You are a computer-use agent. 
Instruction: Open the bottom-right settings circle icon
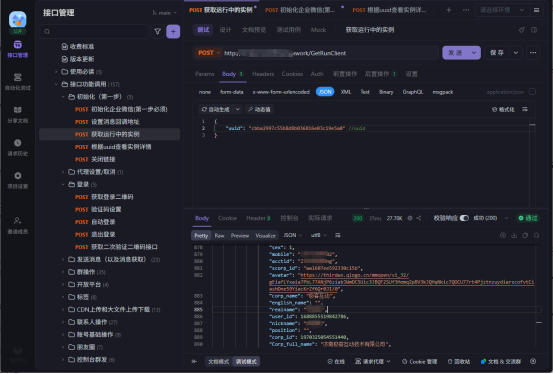[533, 361]
